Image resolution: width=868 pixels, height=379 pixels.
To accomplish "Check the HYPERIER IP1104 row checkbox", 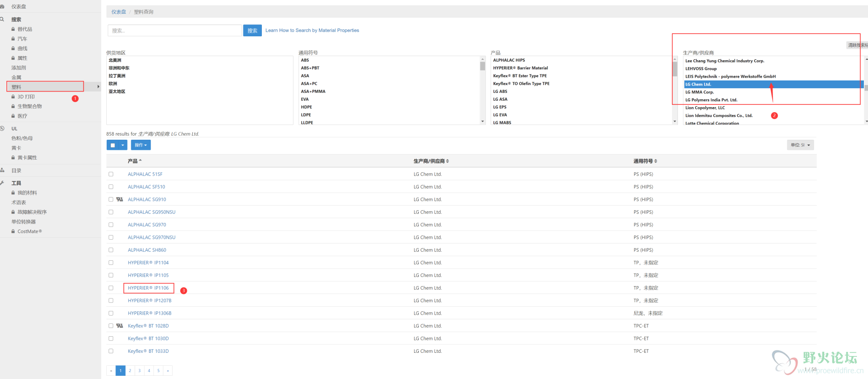I will click(111, 263).
